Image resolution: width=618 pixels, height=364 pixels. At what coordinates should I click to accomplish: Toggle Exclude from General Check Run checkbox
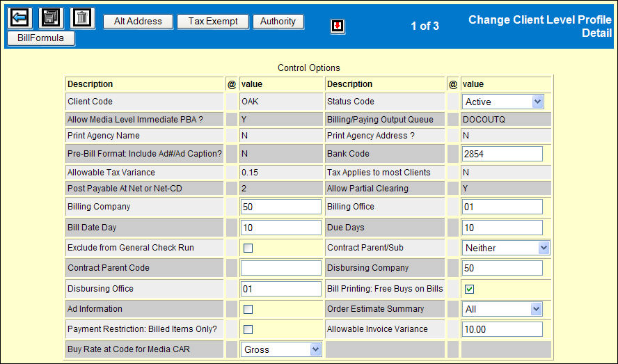click(x=248, y=248)
